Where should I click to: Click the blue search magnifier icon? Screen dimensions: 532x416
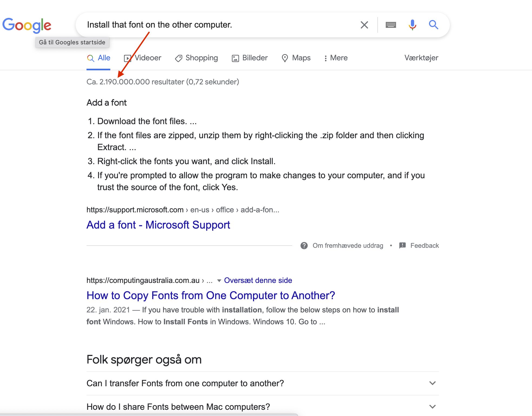tap(433, 25)
